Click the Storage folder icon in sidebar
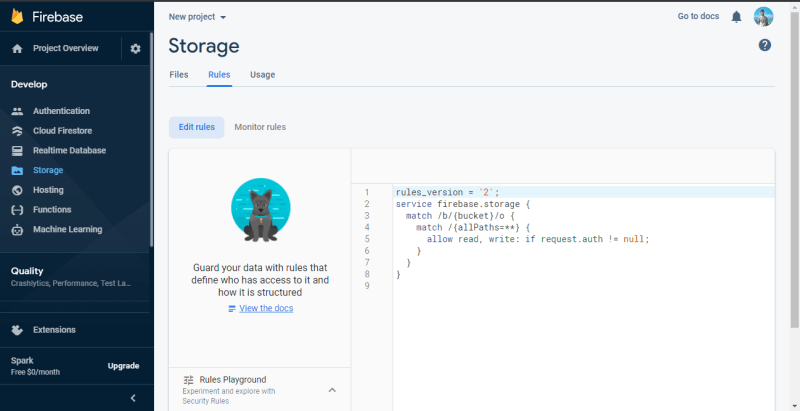800x411 pixels. (17, 171)
